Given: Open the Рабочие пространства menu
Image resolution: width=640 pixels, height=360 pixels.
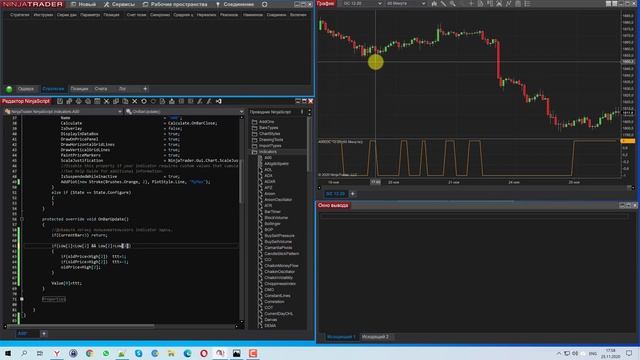Looking at the screenshot, I should tap(175, 4).
